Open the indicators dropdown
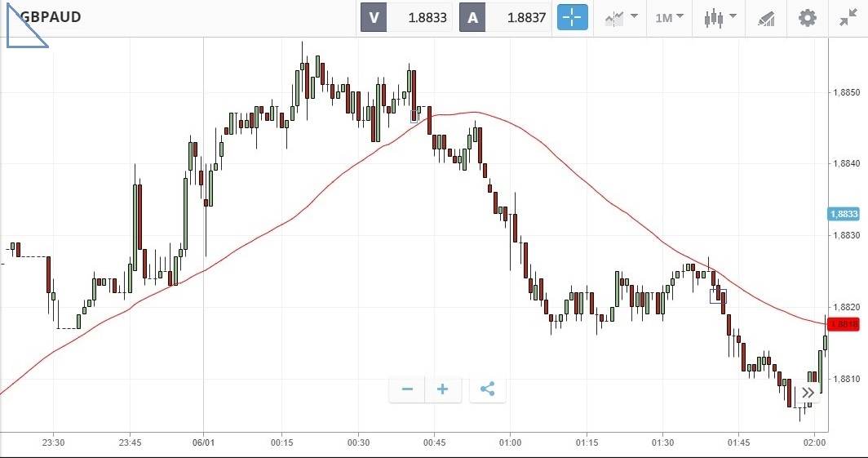The width and height of the screenshot is (868, 458). point(621,17)
